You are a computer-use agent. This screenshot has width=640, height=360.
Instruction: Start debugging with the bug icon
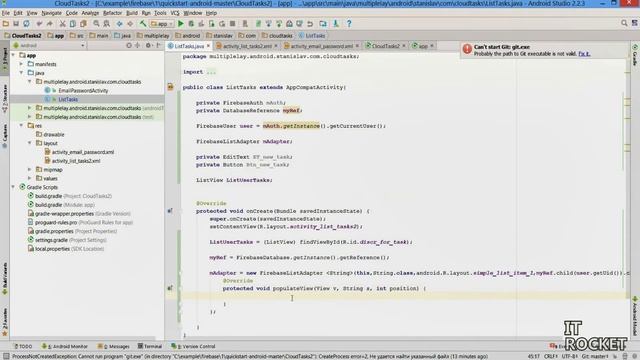pos(191,24)
